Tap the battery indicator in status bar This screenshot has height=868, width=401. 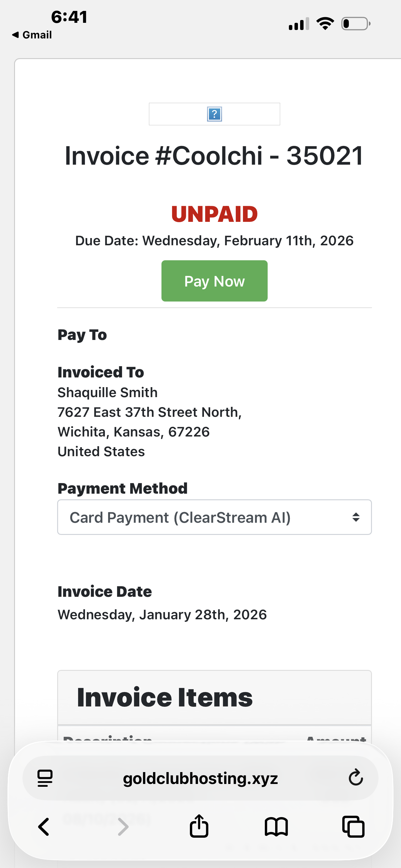355,24
